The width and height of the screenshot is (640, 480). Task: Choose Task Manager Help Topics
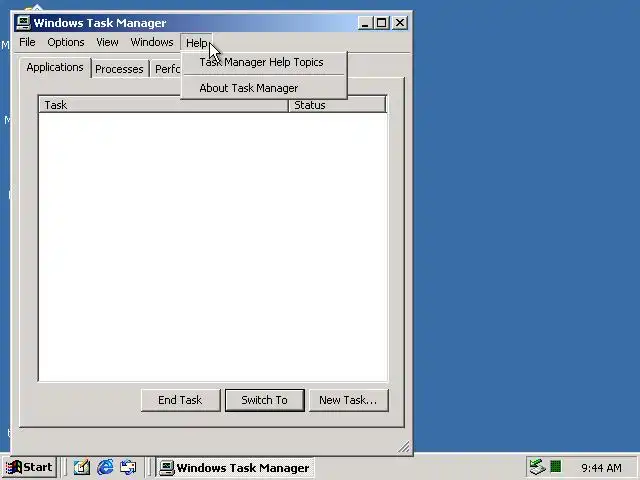click(x=264, y=62)
